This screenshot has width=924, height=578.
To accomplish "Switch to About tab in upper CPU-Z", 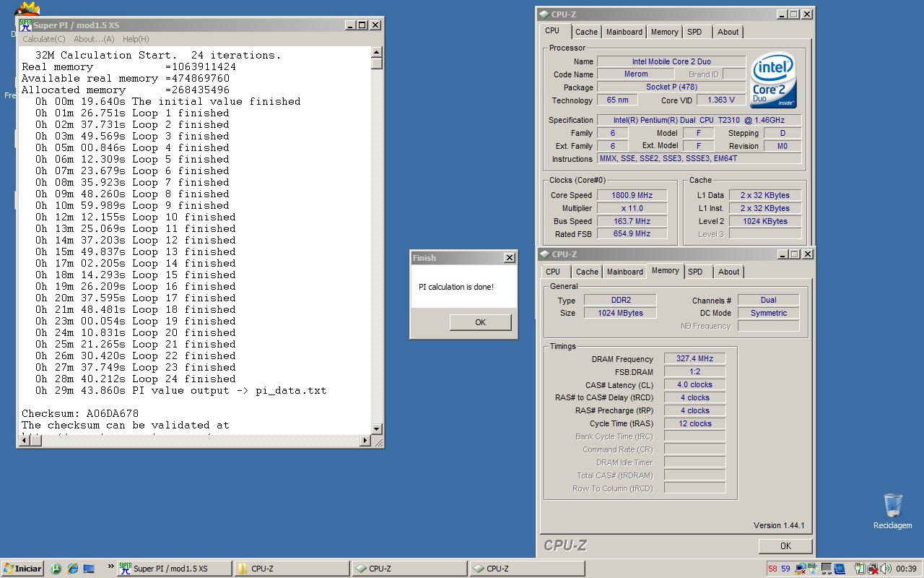I will click(x=728, y=32).
